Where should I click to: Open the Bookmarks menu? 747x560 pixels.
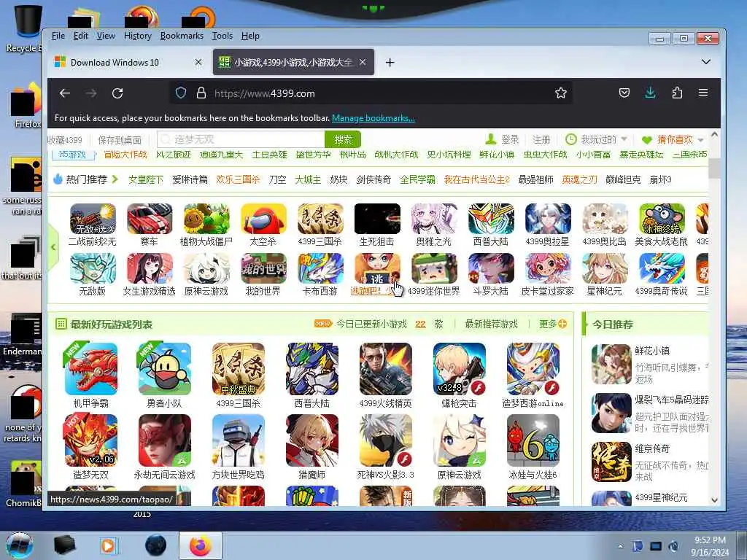182,36
